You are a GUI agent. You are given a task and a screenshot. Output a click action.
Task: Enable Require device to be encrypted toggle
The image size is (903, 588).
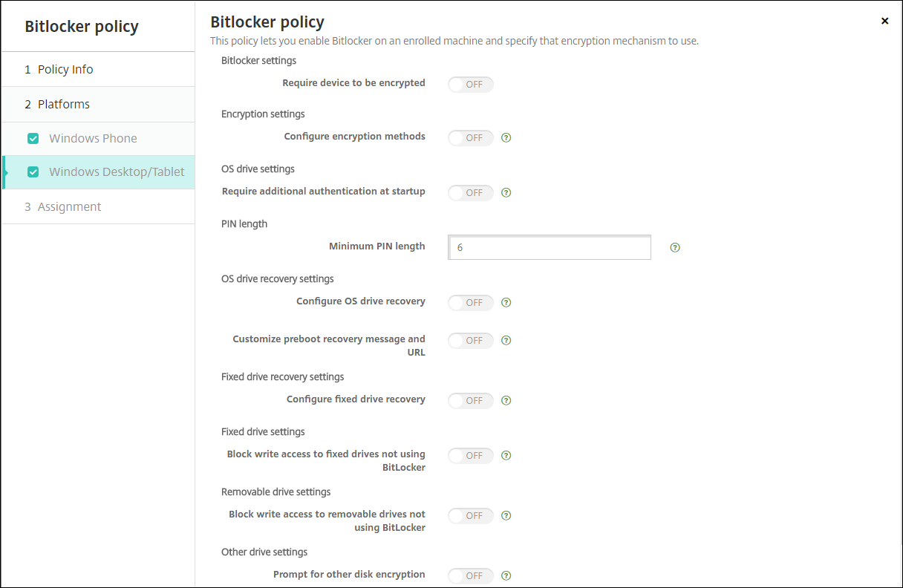point(471,85)
